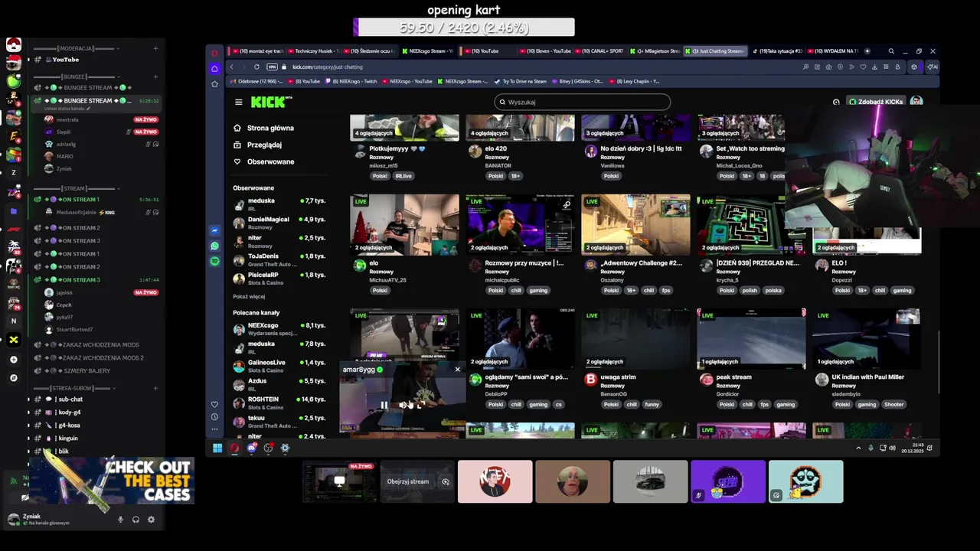Open the Try To Drive na Steam bookmark
This screenshot has height=551, width=980.
[520, 81]
